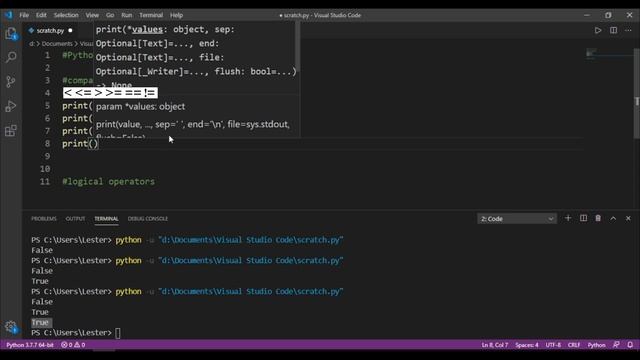Show errors and warnings count
The image size is (640, 360).
[x=73, y=345]
